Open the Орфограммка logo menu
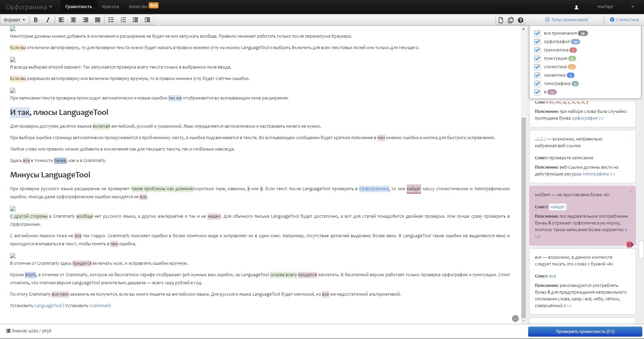This screenshot has height=339, width=644. coord(29,7)
